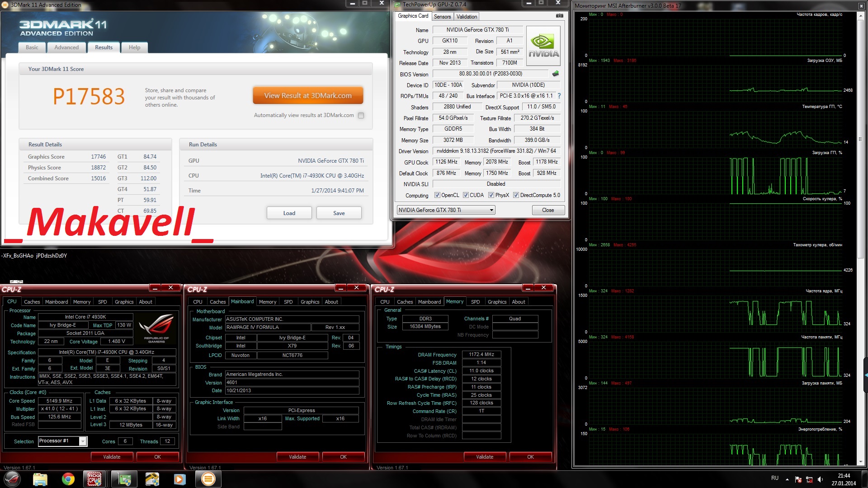This screenshot has width=868, height=488.
Task: Click the Bus Interface question mark icon
Action: (559, 96)
